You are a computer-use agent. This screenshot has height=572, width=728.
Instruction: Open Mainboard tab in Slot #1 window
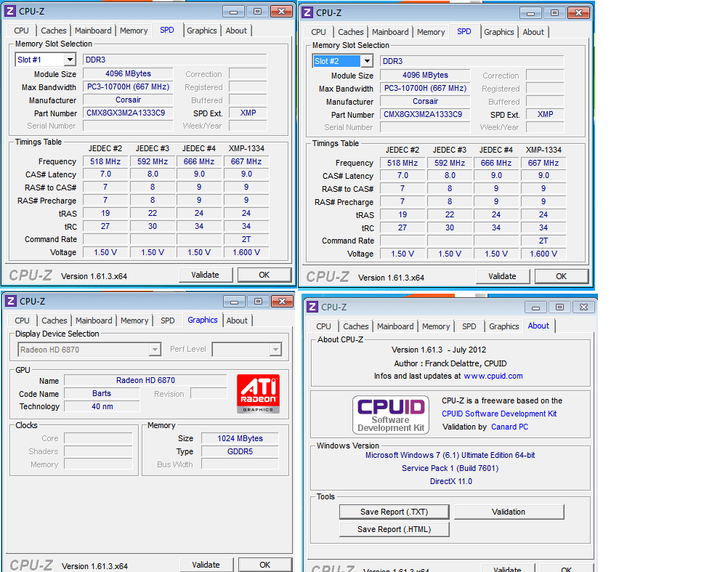(93, 31)
